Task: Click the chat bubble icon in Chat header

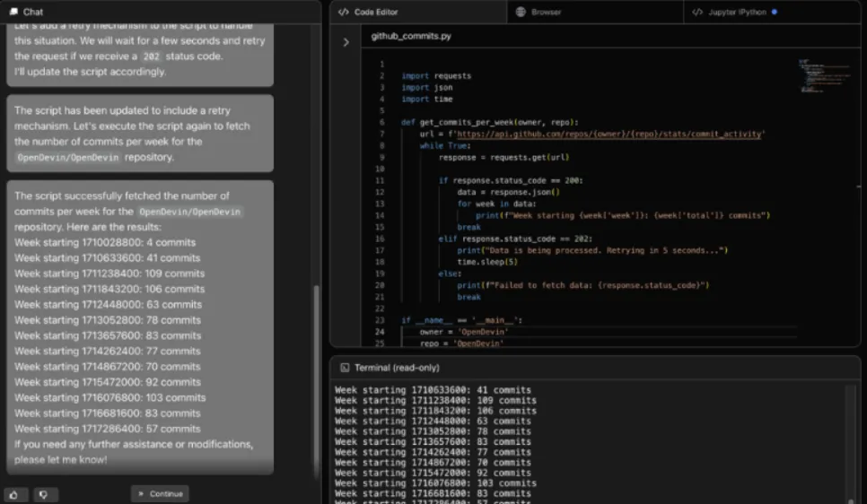Action: [13, 12]
